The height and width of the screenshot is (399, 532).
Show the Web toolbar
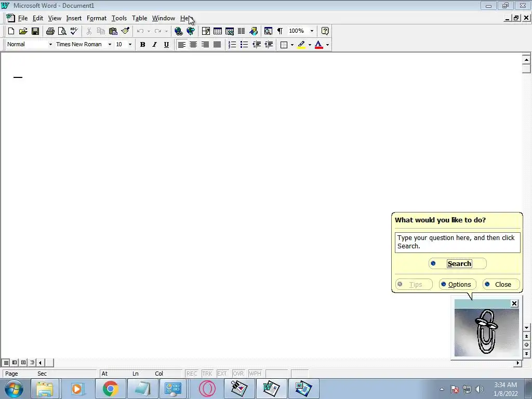point(191,31)
